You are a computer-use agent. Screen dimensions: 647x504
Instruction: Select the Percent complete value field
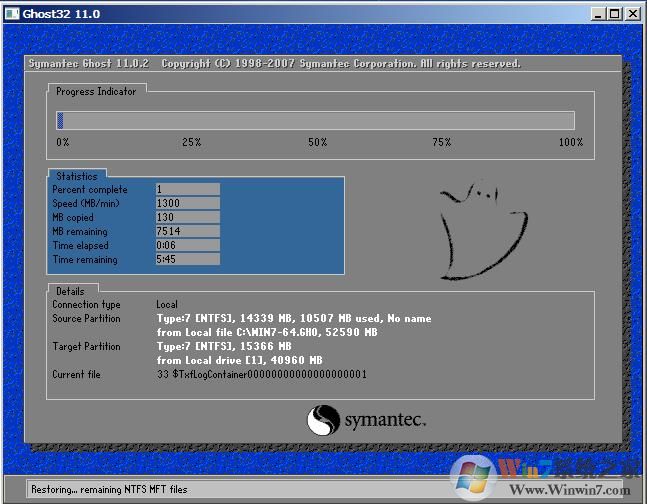[x=187, y=189]
